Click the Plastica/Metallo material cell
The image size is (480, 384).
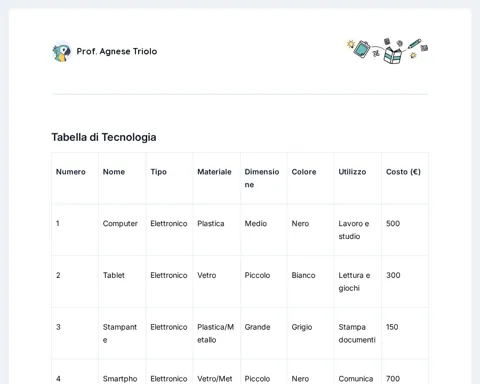pos(216,333)
